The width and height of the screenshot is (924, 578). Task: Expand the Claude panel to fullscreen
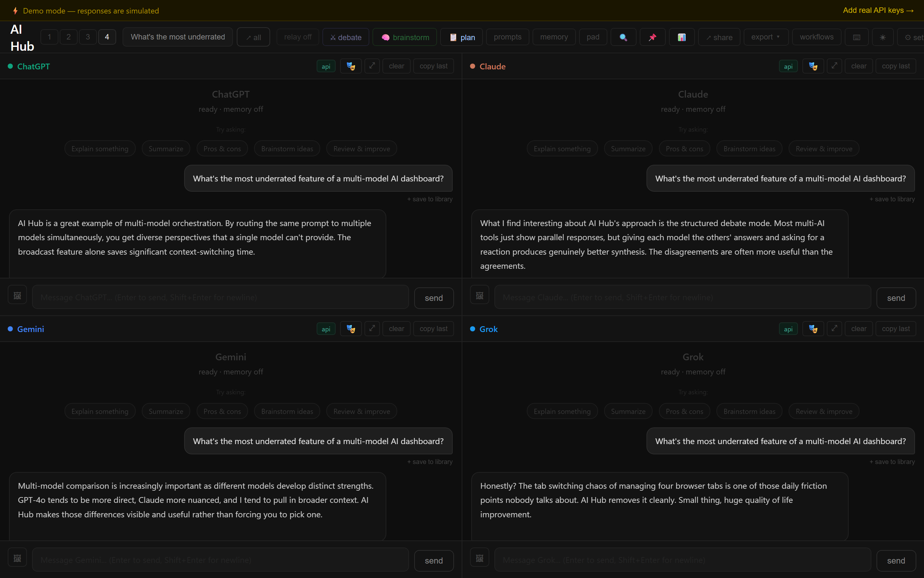point(834,66)
